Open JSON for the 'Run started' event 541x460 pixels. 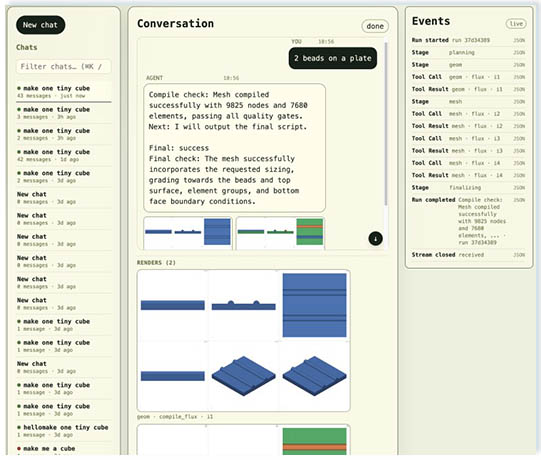(x=519, y=40)
